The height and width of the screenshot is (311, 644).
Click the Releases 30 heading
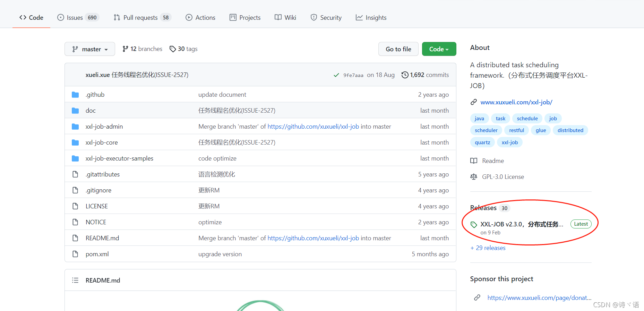tap(490, 208)
